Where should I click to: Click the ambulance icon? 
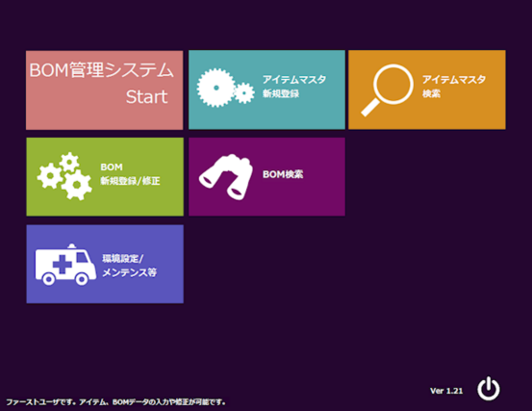click(65, 265)
